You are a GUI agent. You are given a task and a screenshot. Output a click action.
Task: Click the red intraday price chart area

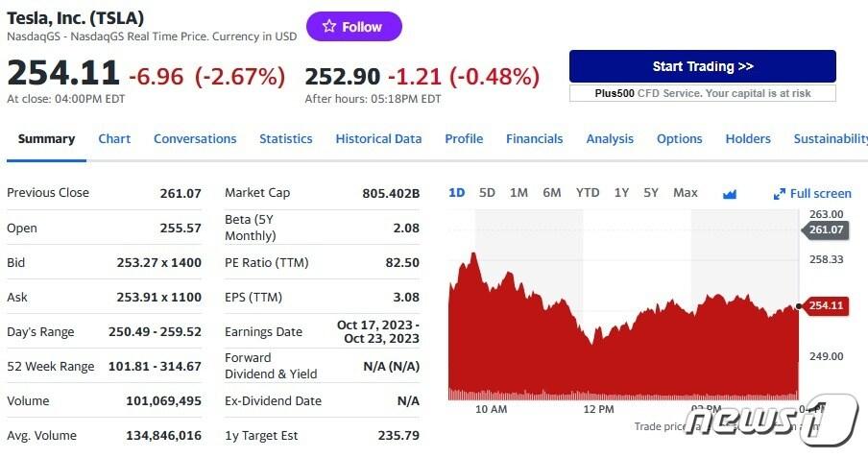pos(624,355)
